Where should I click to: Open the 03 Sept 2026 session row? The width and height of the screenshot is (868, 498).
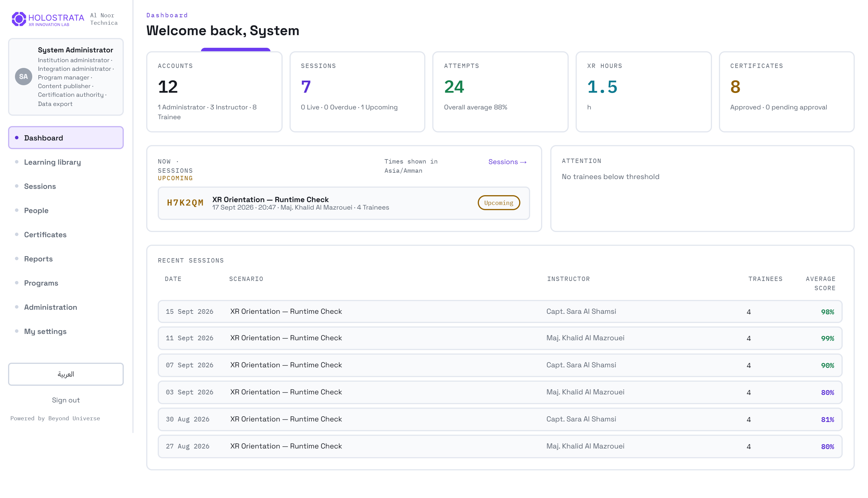500,392
